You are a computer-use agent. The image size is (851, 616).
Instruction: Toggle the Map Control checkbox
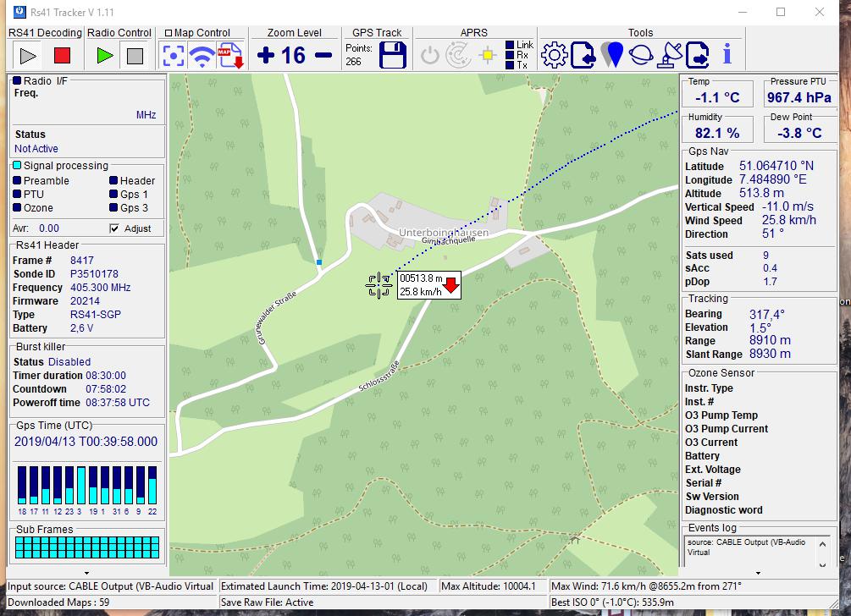(x=169, y=33)
